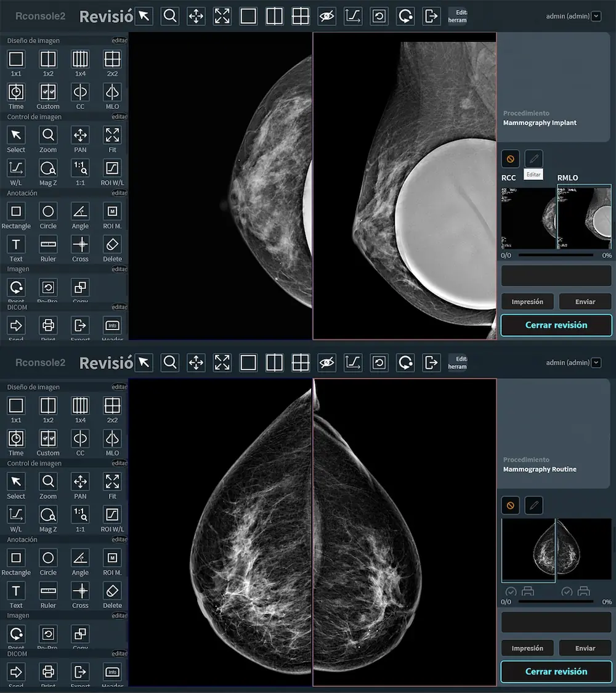
Task: Toggle the eye icon in the Mammography Implant top toolbar
Action: (326, 16)
